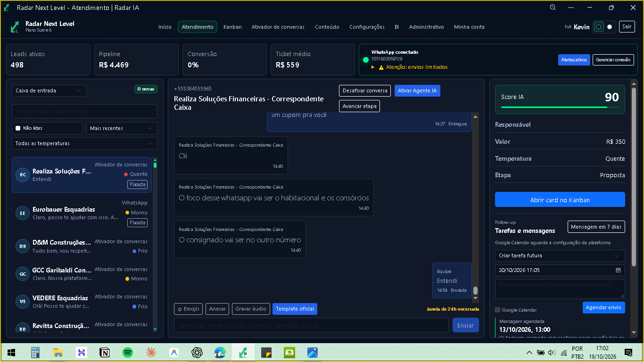
Task: Open File Explorer from the taskbar
Action: pyautogui.click(x=58, y=353)
